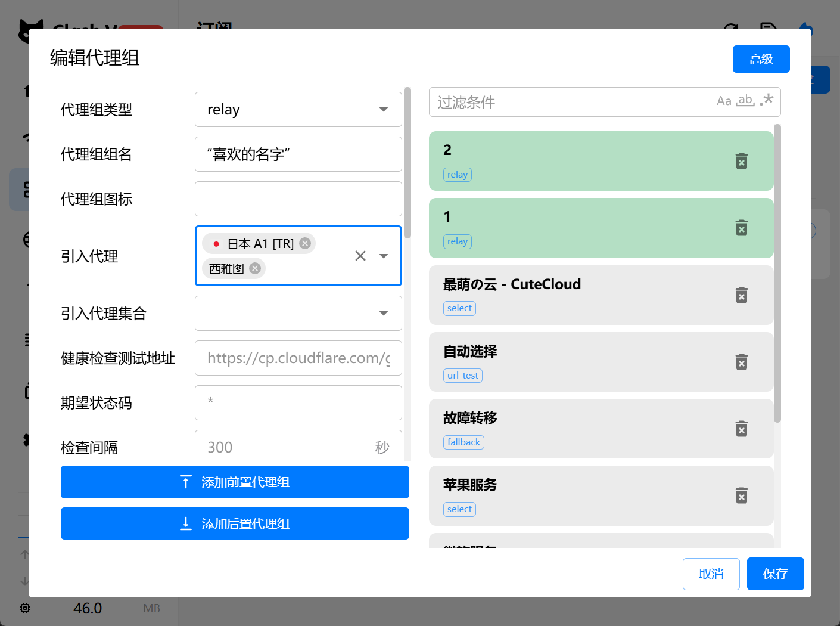Remove the "日本 A1 [TR]" proxy chip
The image size is (840, 626).
tap(304, 243)
